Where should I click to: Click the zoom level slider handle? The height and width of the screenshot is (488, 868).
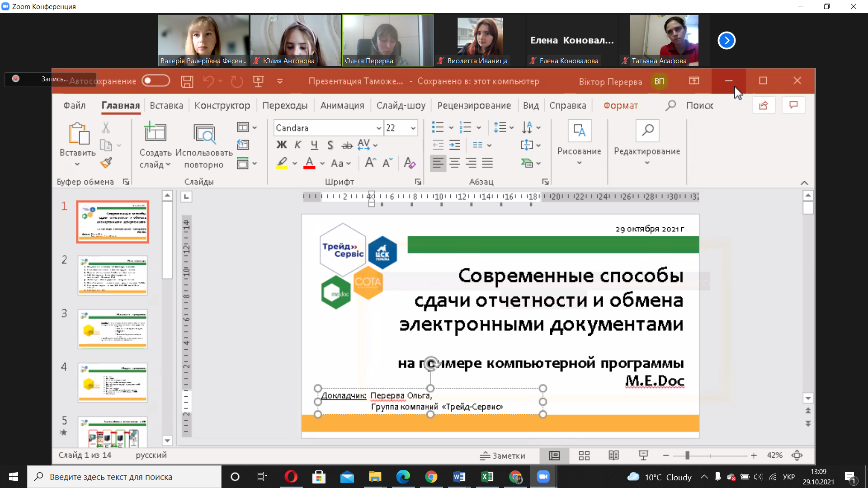tap(687, 455)
